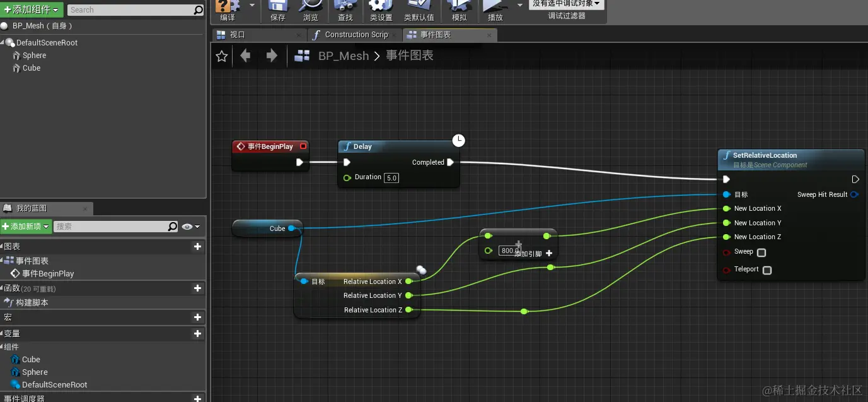
Task: Click the blueprint grid icon before BP_Mesh
Action: tap(303, 56)
